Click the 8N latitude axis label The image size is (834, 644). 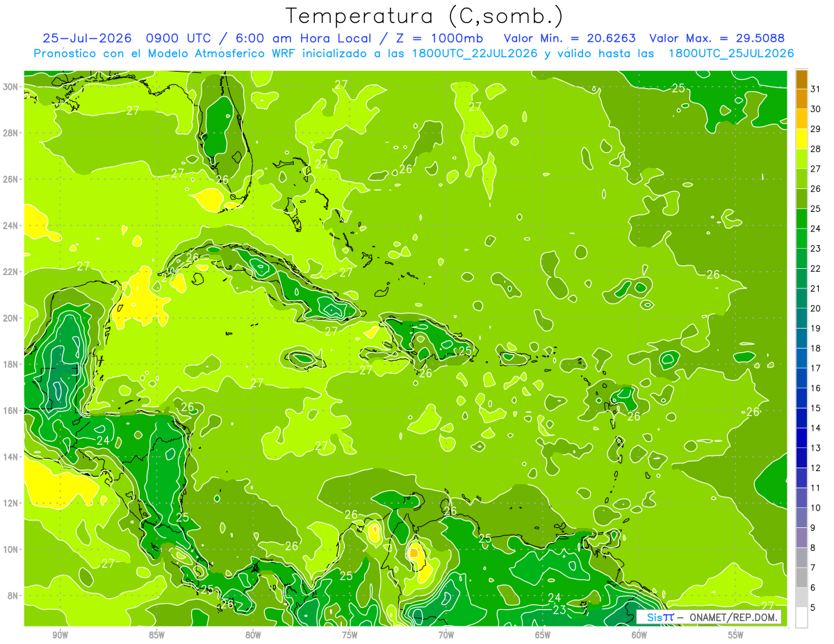tap(13, 595)
